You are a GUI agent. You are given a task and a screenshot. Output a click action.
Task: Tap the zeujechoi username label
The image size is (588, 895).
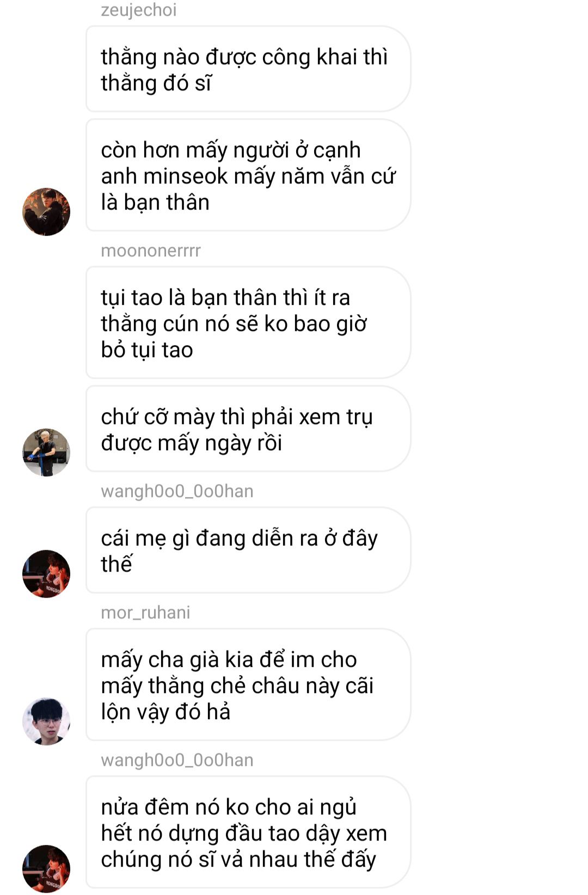coord(138,10)
